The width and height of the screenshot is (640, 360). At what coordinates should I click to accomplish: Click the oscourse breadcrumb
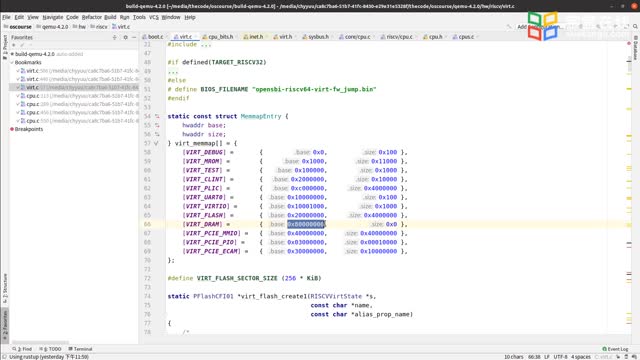(18, 27)
